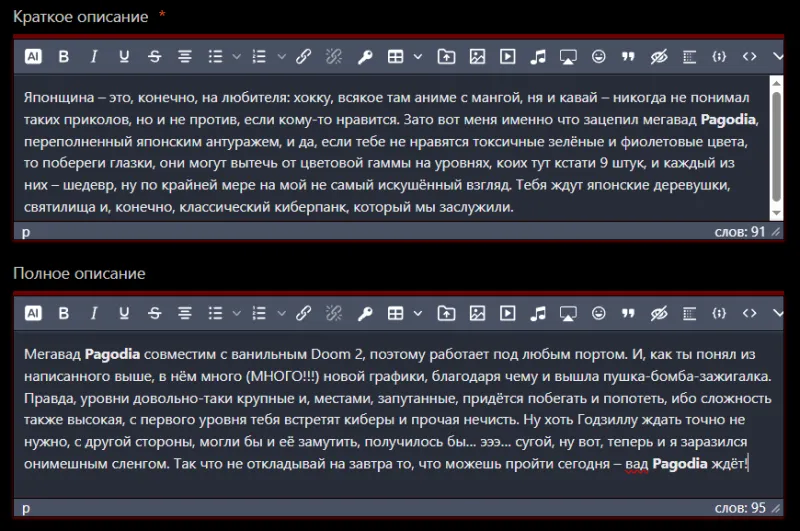Toggle underline in the short description editor
The width and height of the screenshot is (800, 531).
[x=124, y=57]
